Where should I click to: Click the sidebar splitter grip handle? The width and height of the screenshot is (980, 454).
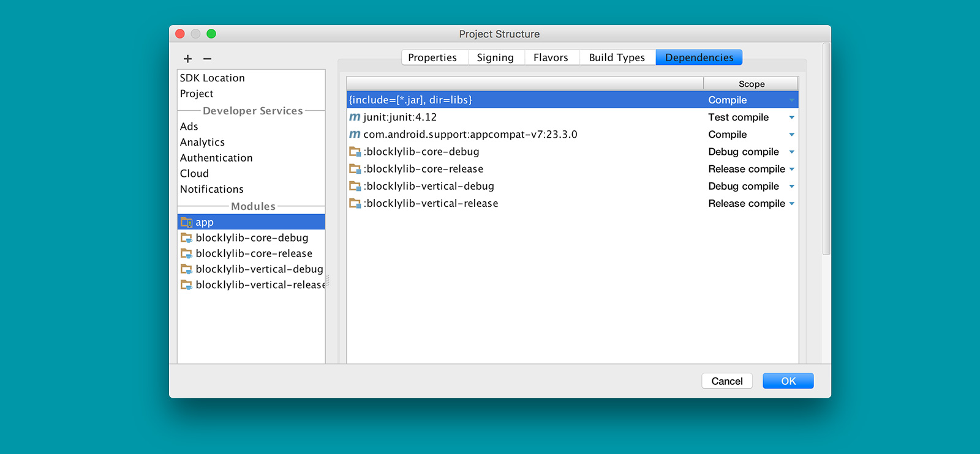[x=328, y=281]
